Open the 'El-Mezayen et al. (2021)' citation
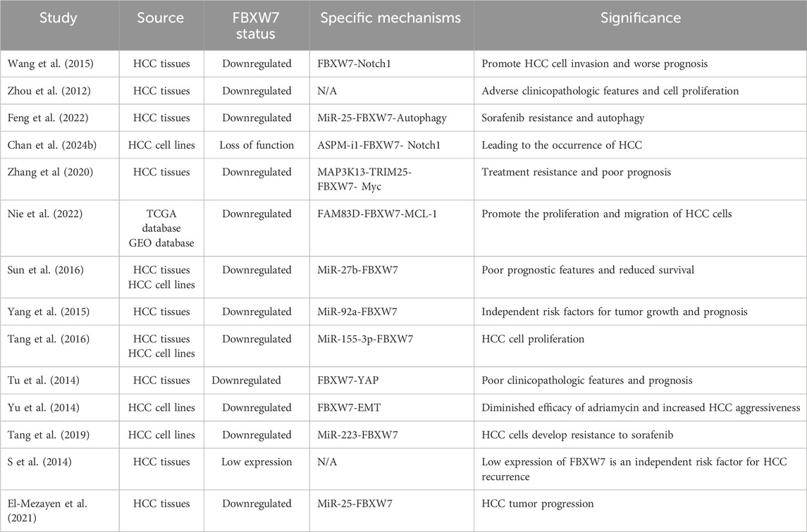The width and height of the screenshot is (807, 532). (x=47, y=510)
